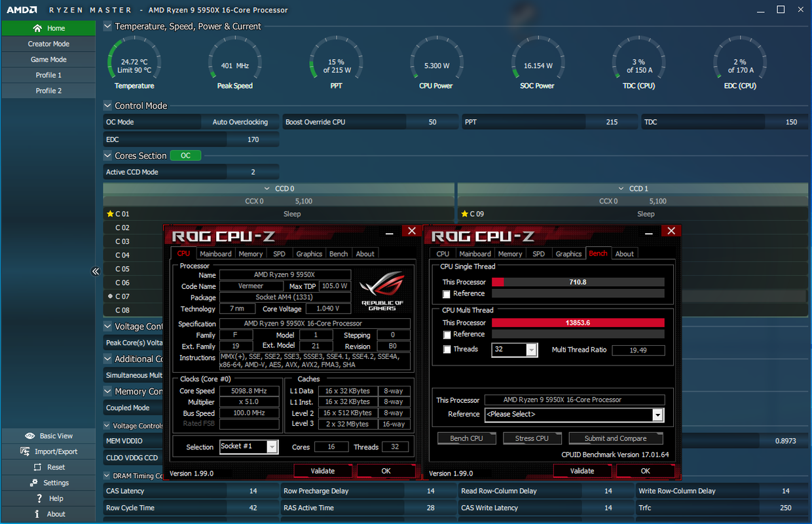Screen dimensions: 812x524
Task: Collapse the sidebar with the double-chevron icon
Action: coord(96,271)
